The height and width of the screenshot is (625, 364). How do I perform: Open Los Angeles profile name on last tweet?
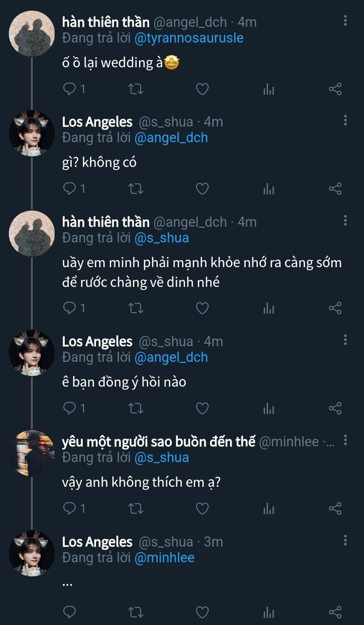[x=97, y=542]
